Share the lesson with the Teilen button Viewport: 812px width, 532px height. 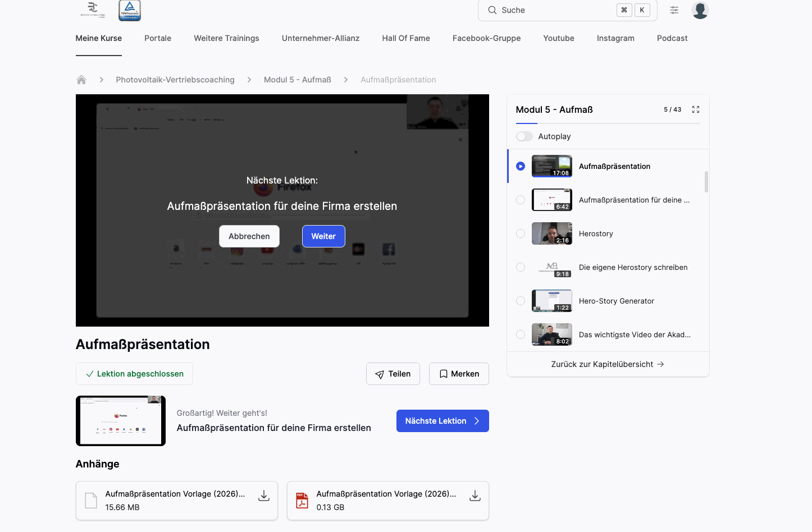(393, 374)
